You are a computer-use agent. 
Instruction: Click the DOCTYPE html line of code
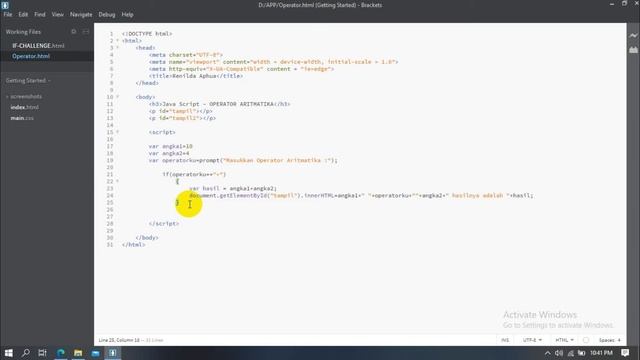147,33
